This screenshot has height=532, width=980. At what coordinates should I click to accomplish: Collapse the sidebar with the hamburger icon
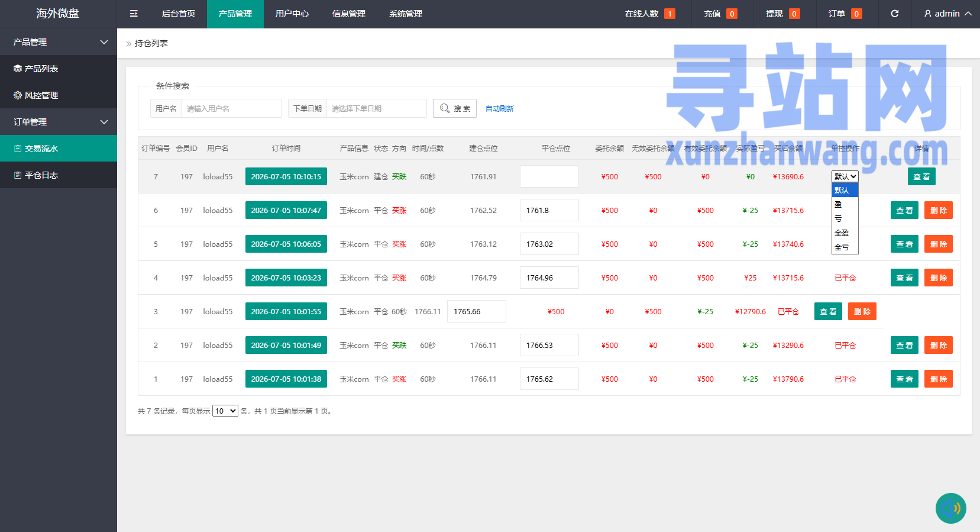pyautogui.click(x=134, y=14)
